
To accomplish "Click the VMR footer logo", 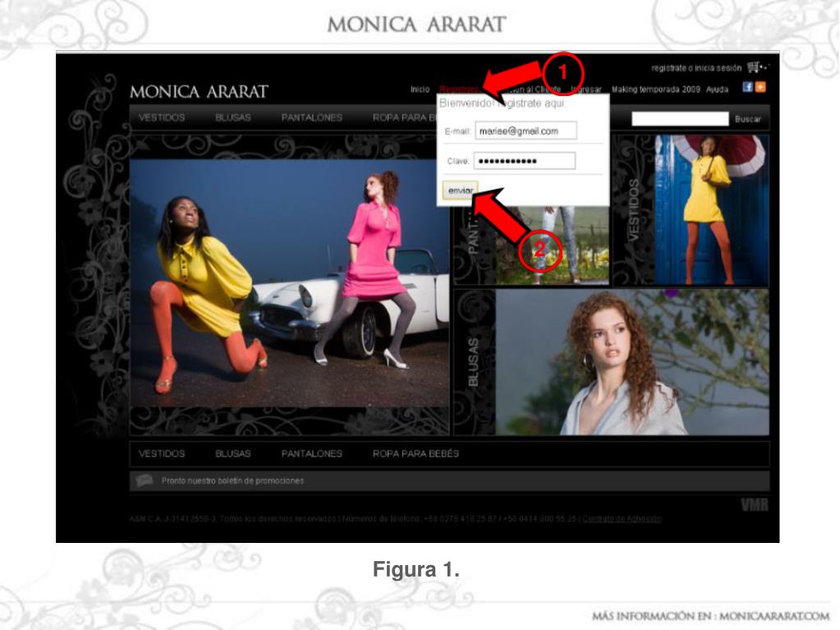I will [755, 504].
